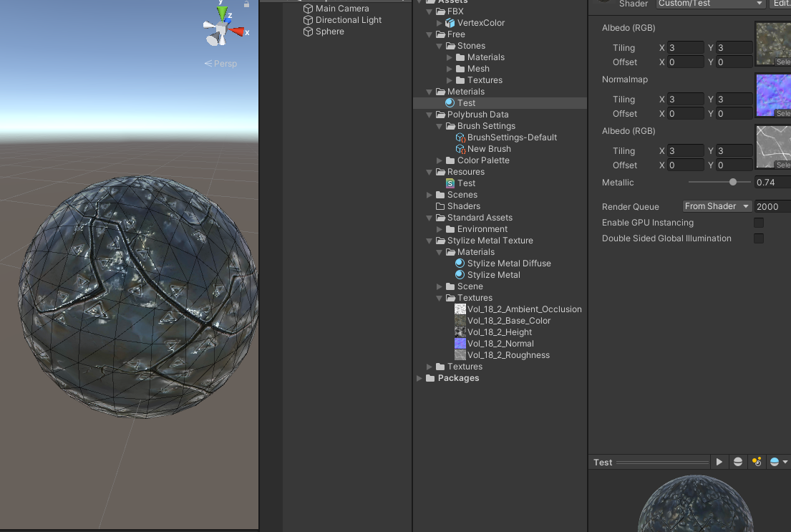
Task: Collapse the Stylize Metal Texture folder
Action: (430, 241)
